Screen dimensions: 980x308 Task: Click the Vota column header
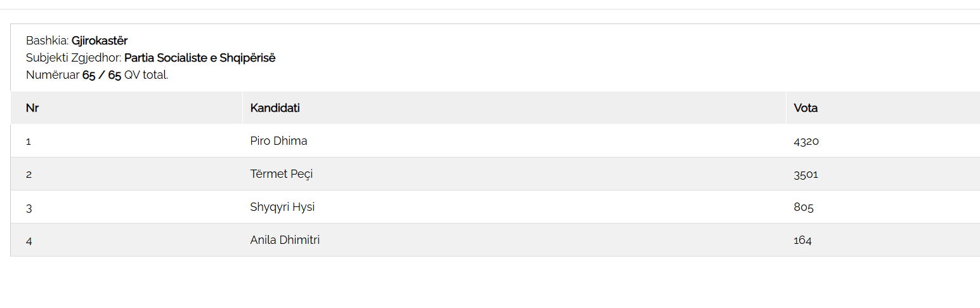(806, 108)
